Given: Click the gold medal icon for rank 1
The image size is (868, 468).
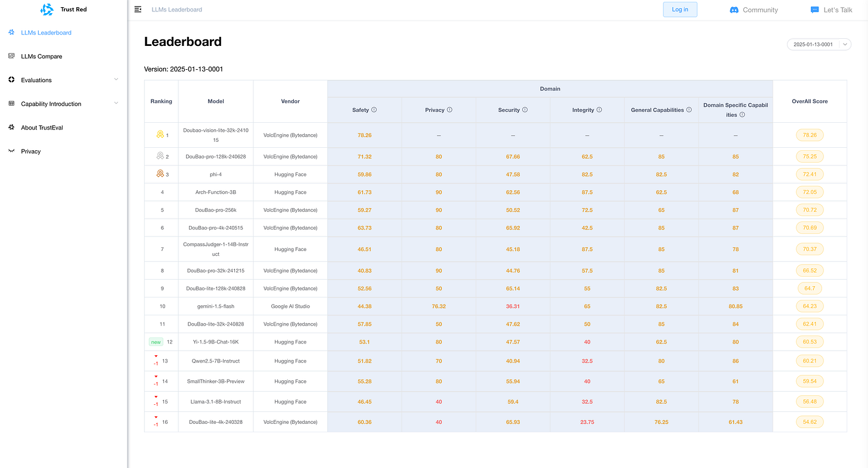Looking at the screenshot, I should coord(160,135).
